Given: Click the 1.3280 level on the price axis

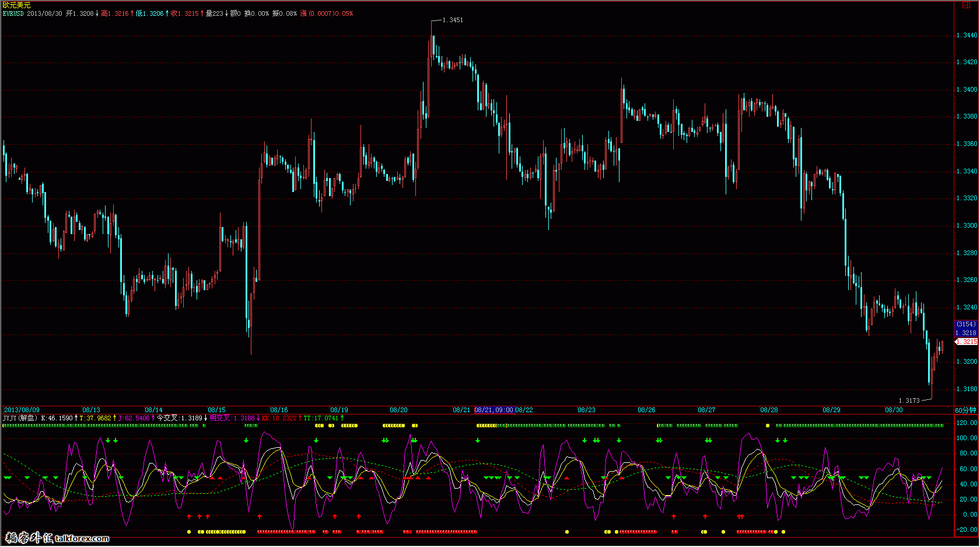Looking at the screenshot, I should 967,253.
